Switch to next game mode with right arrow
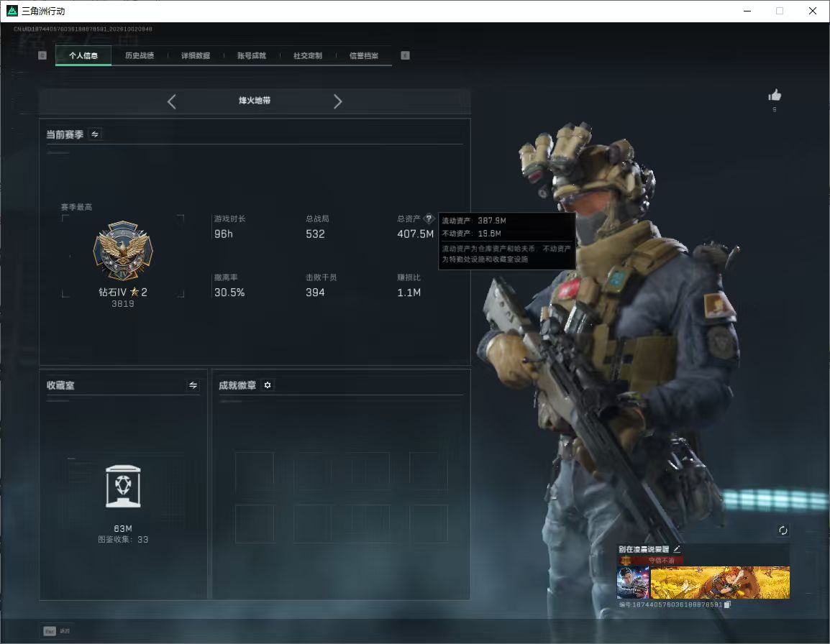The image size is (830, 644). pos(338,101)
